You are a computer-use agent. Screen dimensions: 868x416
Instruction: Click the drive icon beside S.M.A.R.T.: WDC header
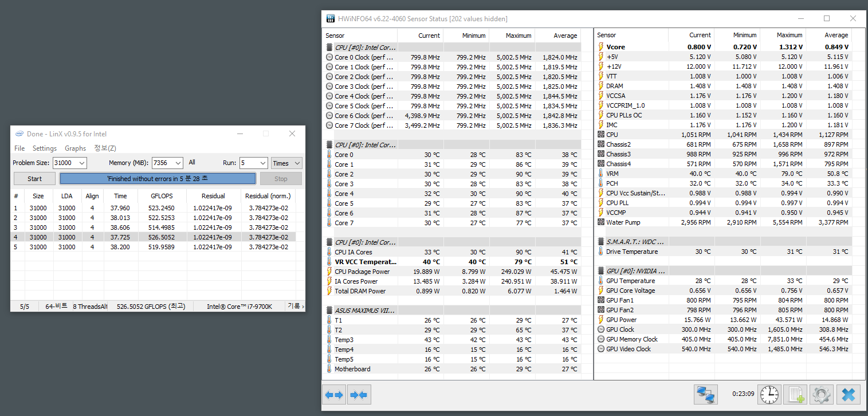coord(601,242)
